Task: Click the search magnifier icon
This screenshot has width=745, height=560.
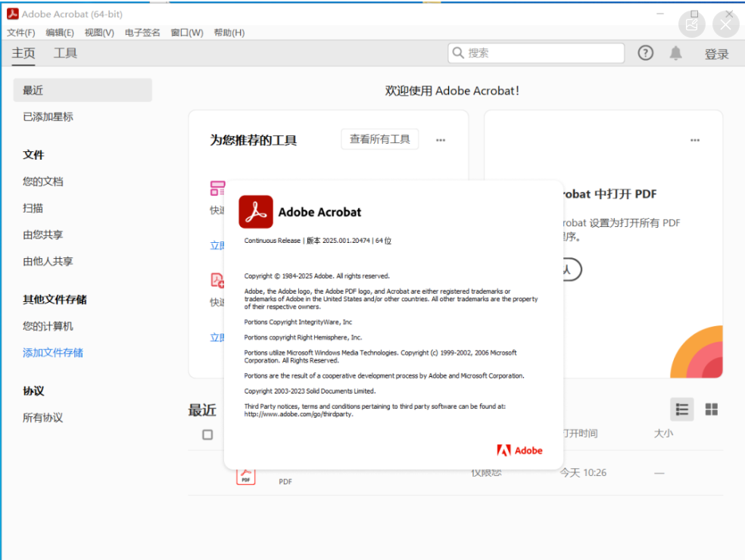Action: tap(458, 53)
